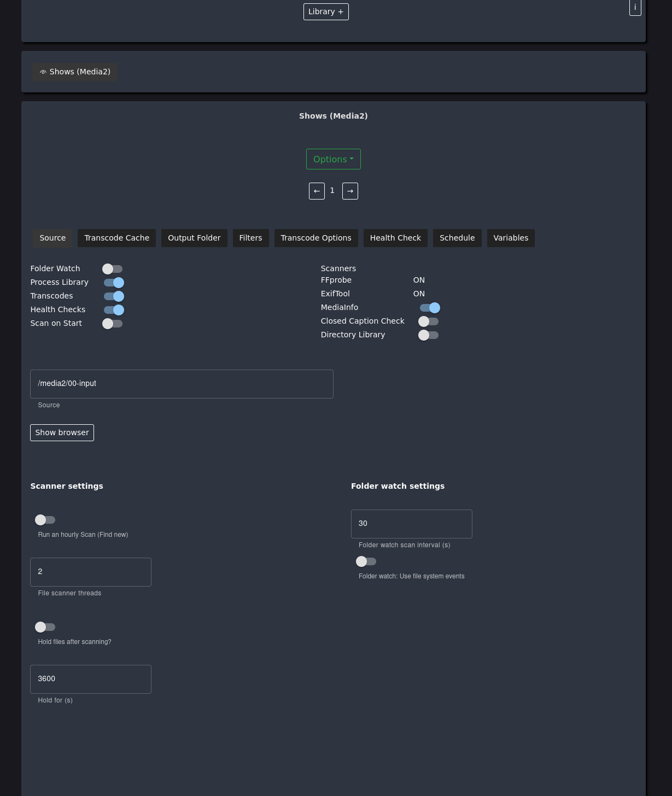This screenshot has height=796, width=672.
Task: Switch to the Transcode Cache tab
Action: click(117, 238)
